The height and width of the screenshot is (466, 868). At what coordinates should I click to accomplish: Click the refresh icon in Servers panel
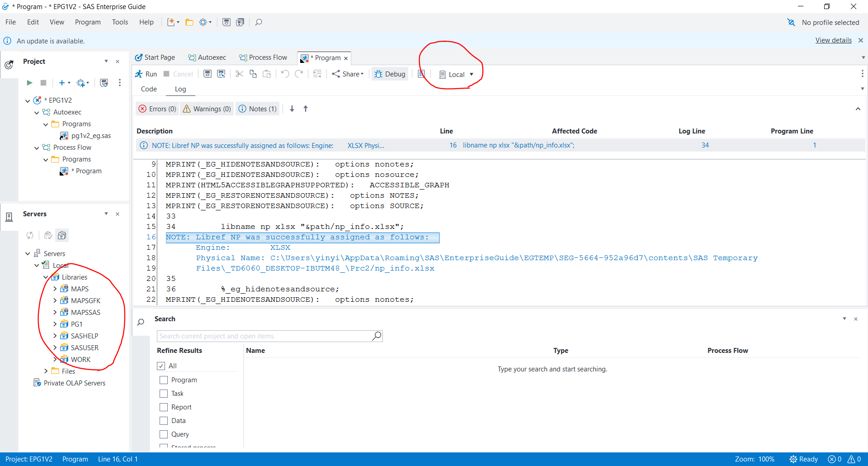(30, 235)
